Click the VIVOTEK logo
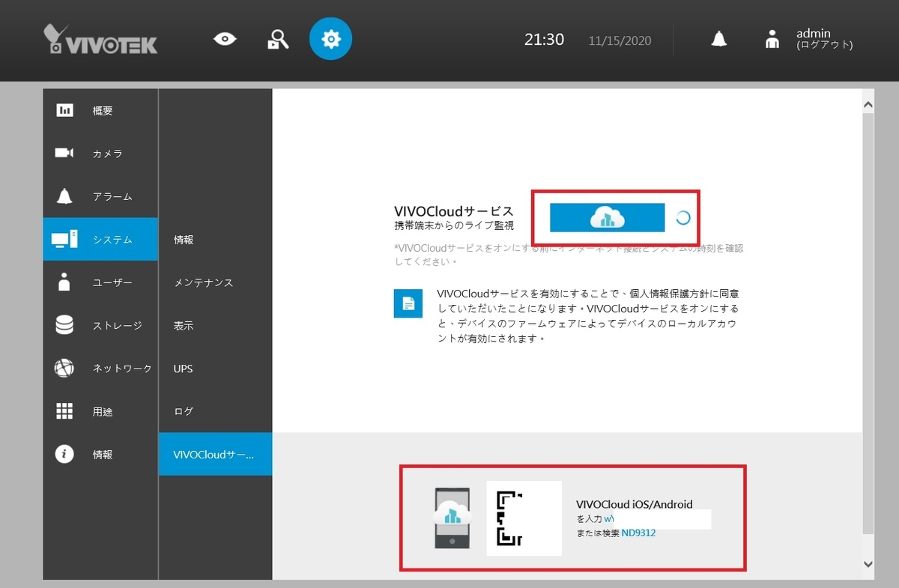The height and width of the screenshot is (588, 899). [x=100, y=40]
